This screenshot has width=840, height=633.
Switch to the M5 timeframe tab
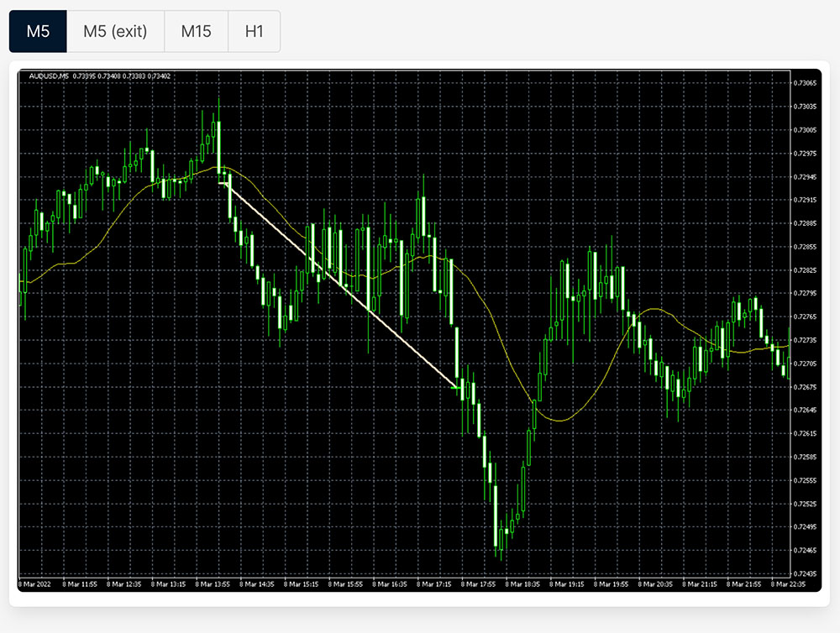click(x=38, y=32)
